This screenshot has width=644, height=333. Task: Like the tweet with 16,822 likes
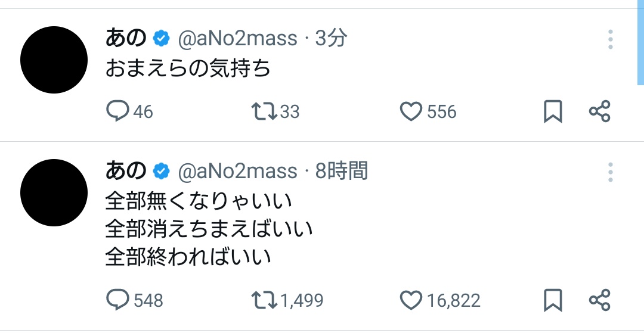[411, 300]
